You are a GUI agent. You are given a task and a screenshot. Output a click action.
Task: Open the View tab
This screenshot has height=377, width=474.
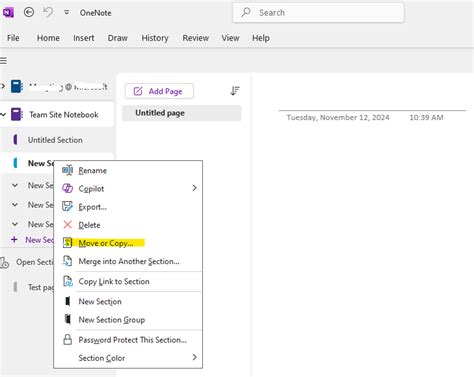coord(230,38)
